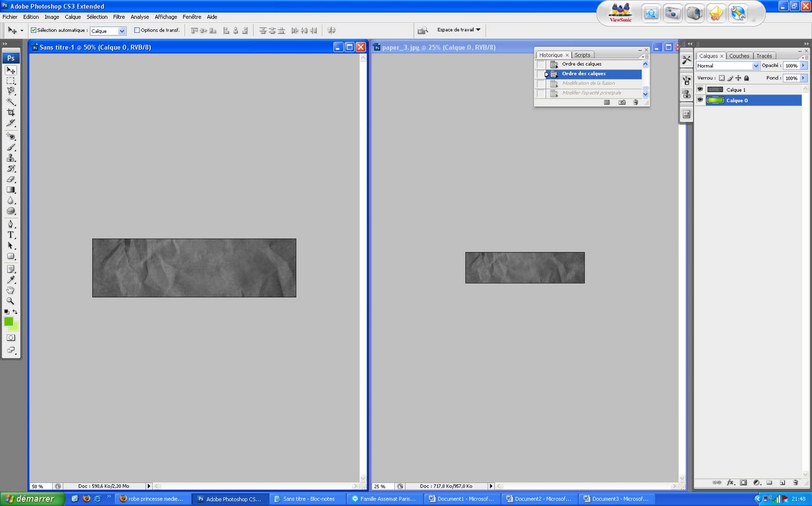This screenshot has height=506, width=812.
Task: Select the Move tool in toolbox
Action: [x=11, y=70]
